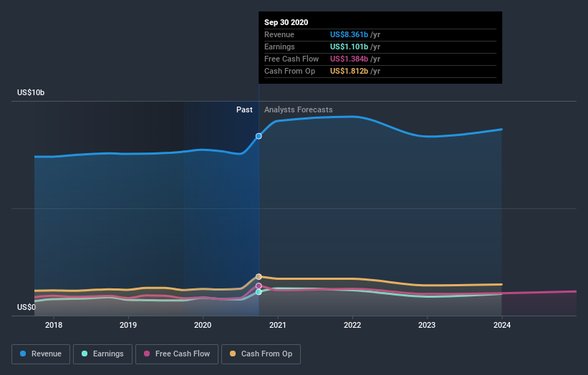This screenshot has height=375, width=588.
Task: Click the US$1.384b free cash flow value
Action: 349,59
